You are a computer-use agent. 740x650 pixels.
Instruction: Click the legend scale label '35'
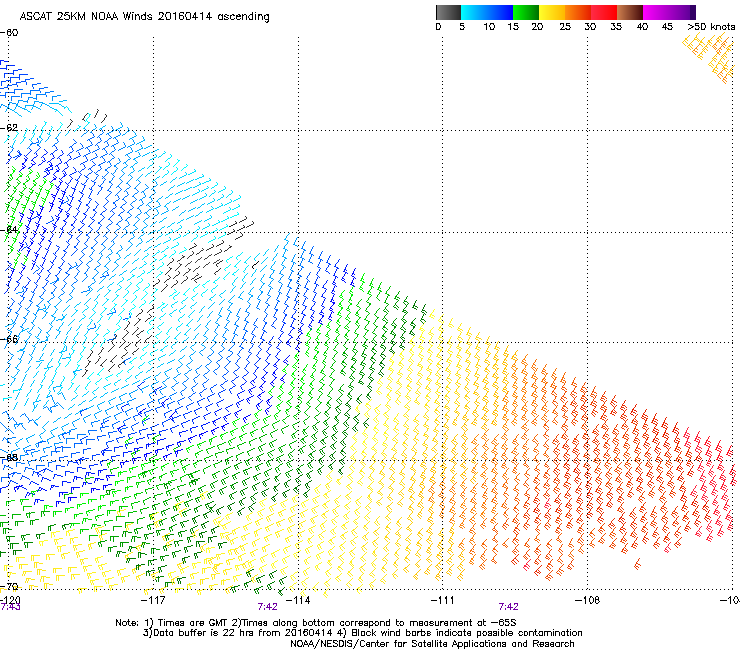point(616,27)
